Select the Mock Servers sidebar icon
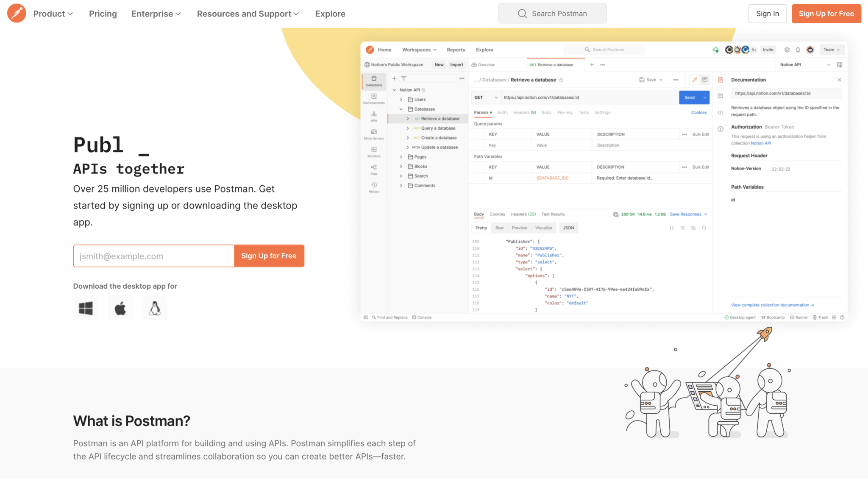 pyautogui.click(x=373, y=131)
